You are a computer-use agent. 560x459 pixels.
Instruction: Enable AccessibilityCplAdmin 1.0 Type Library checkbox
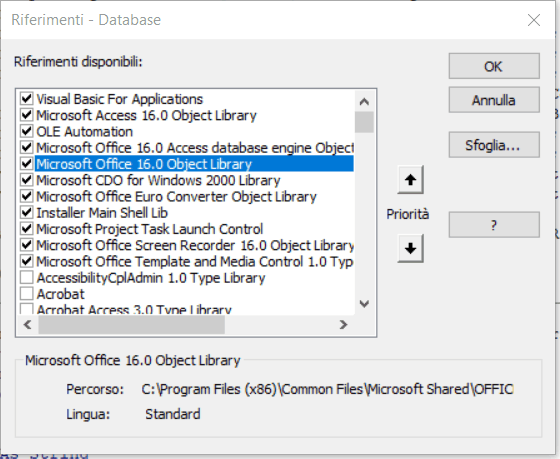(x=27, y=278)
